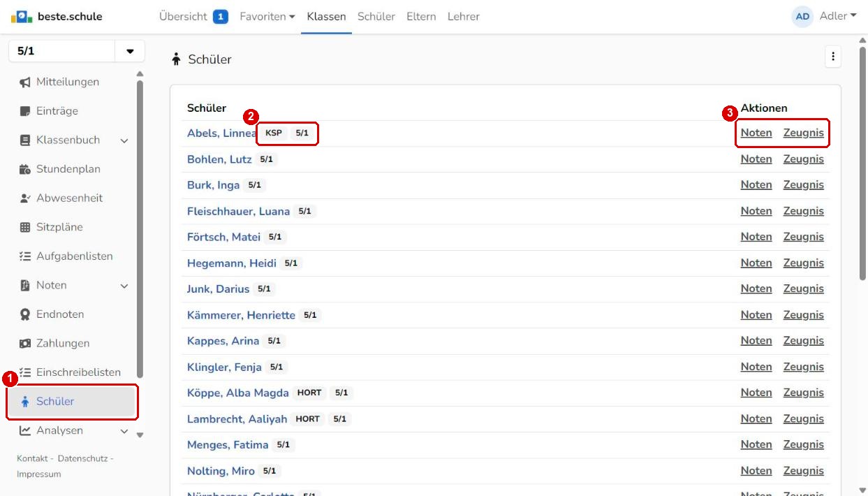Click the HORT badge beside Lambrecht, Aaliyah
Image resolution: width=868 pixels, height=496 pixels.
tap(308, 419)
